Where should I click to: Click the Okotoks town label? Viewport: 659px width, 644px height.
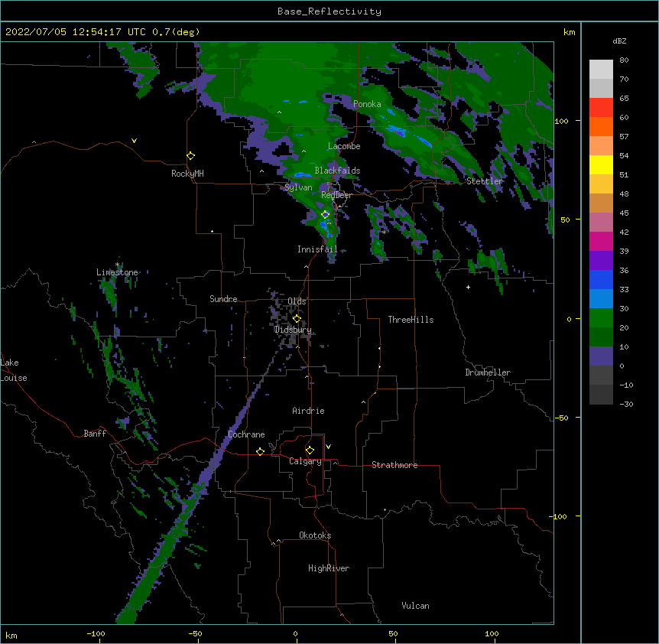[x=315, y=535]
